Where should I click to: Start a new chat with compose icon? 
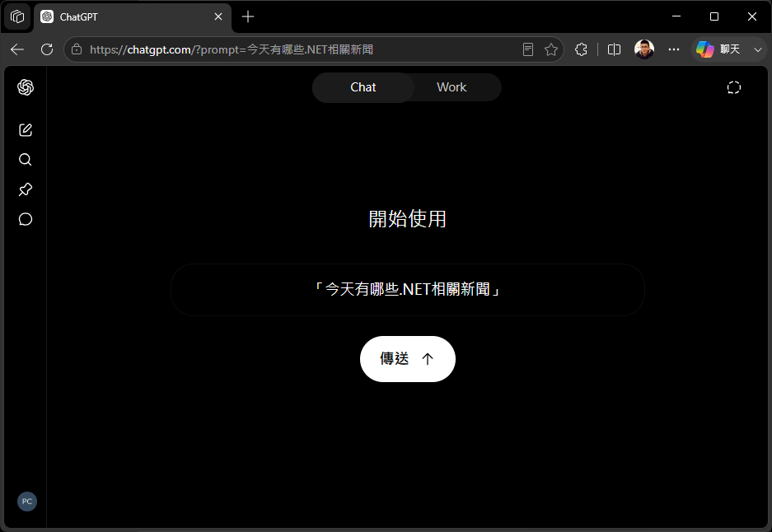click(25, 130)
